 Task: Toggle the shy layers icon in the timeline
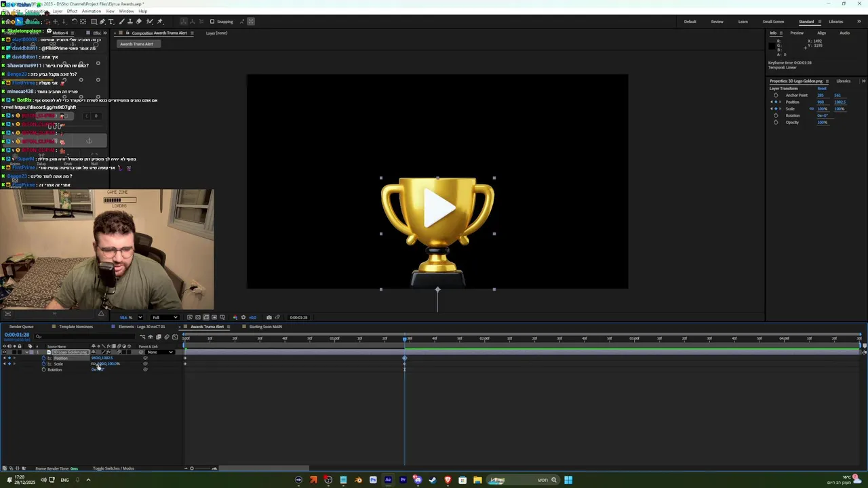point(151,337)
